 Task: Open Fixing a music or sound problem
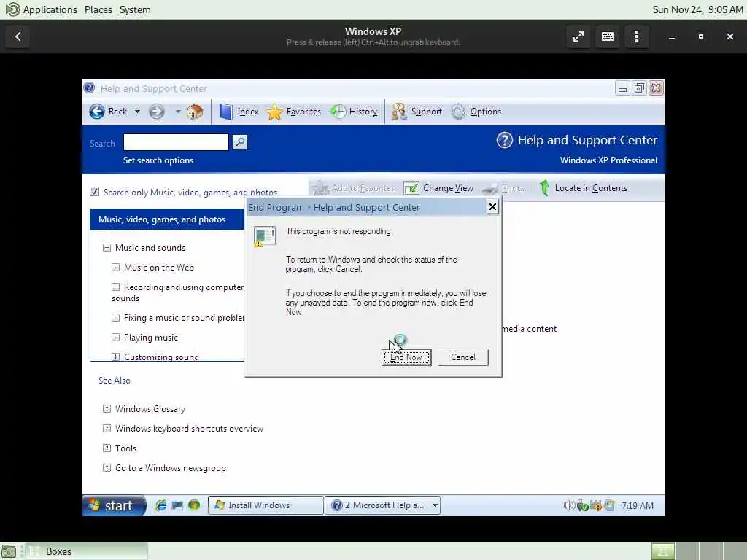[x=184, y=318]
